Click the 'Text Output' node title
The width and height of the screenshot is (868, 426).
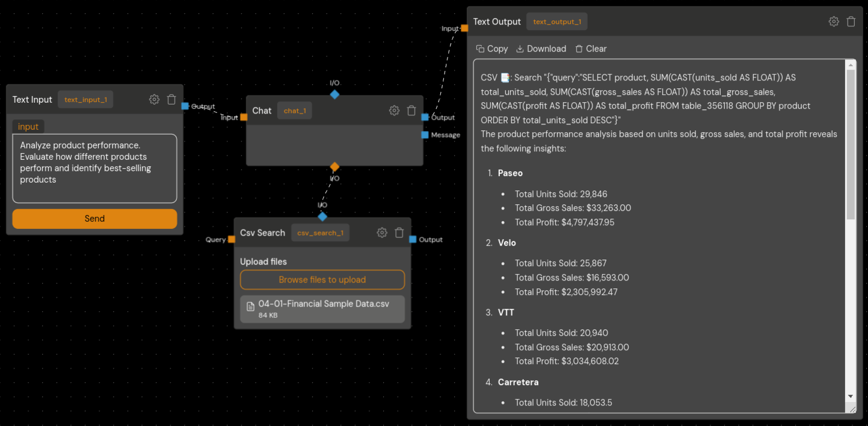(497, 22)
